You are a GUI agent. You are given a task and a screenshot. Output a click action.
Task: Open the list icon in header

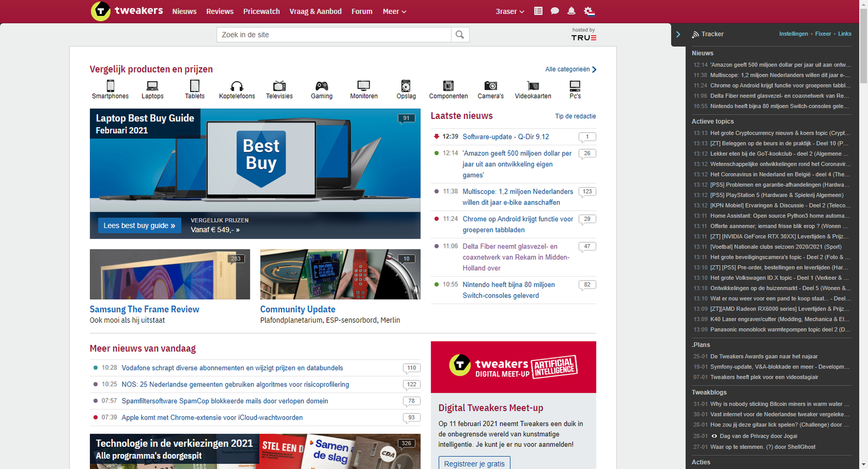tap(539, 11)
